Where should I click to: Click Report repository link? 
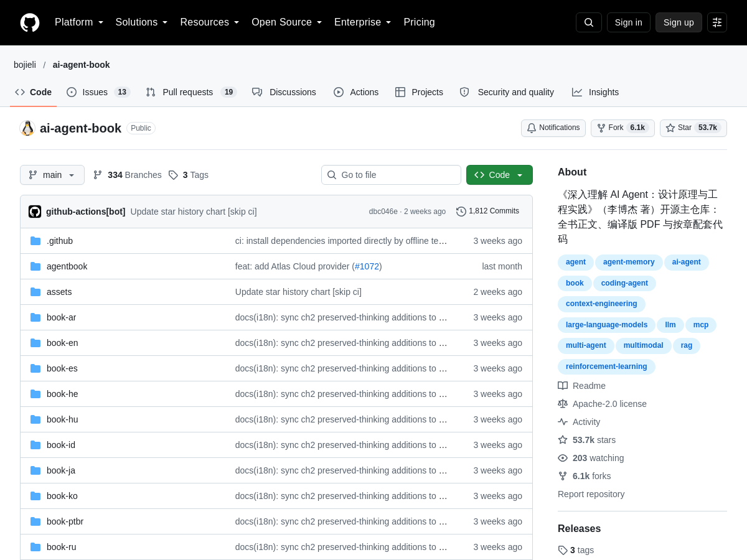pos(591,494)
